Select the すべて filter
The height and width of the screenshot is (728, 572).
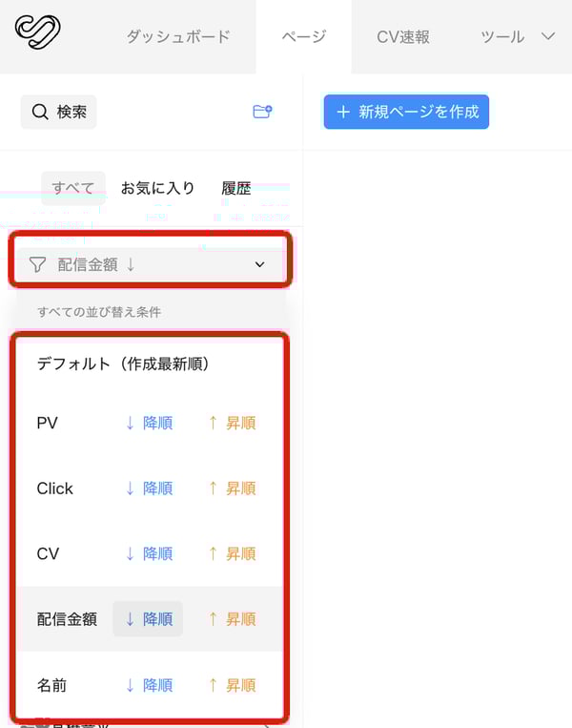[73, 188]
